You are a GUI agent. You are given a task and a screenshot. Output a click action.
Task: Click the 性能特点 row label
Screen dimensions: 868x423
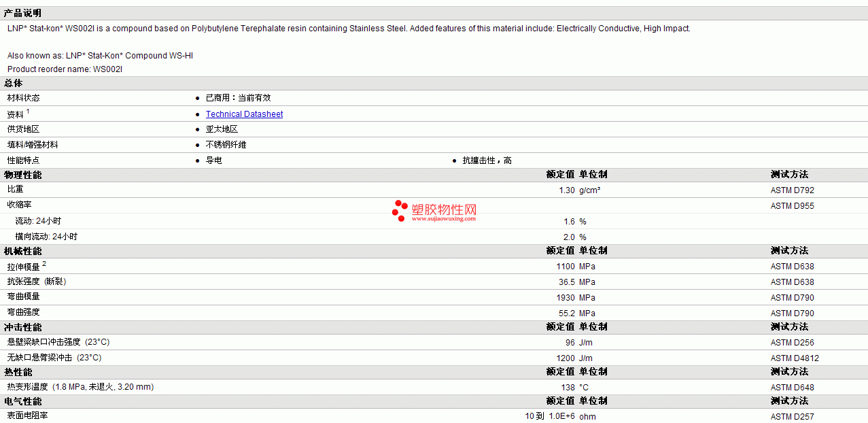(x=24, y=160)
